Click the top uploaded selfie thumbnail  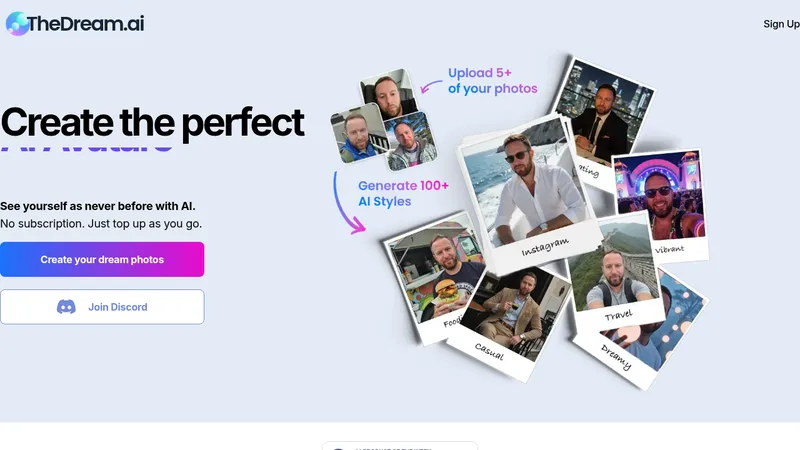[389, 95]
